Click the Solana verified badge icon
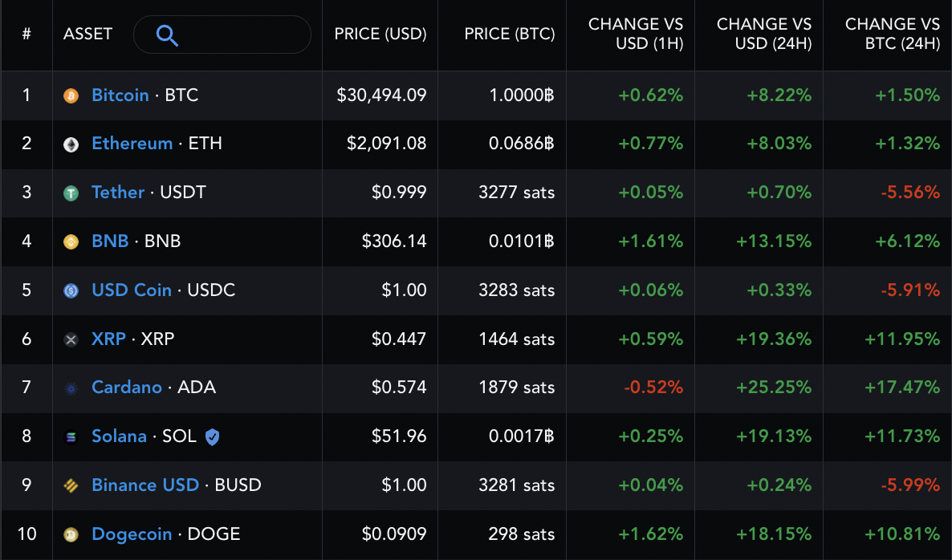Image resolution: width=952 pixels, height=560 pixels. 212,436
